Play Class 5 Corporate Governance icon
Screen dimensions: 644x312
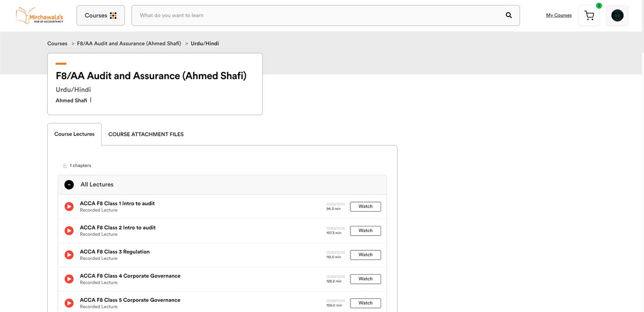[69, 303]
